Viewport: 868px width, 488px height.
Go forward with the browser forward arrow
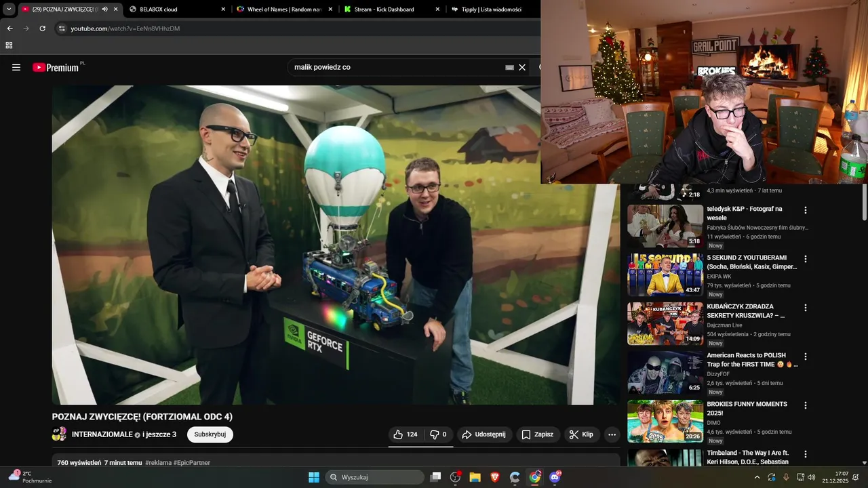(26, 28)
